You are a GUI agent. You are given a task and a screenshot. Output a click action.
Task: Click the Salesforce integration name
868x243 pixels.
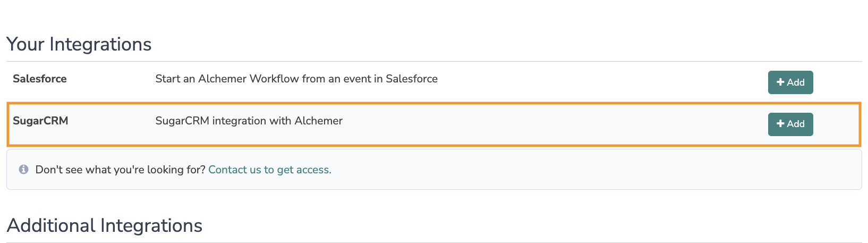(x=40, y=79)
